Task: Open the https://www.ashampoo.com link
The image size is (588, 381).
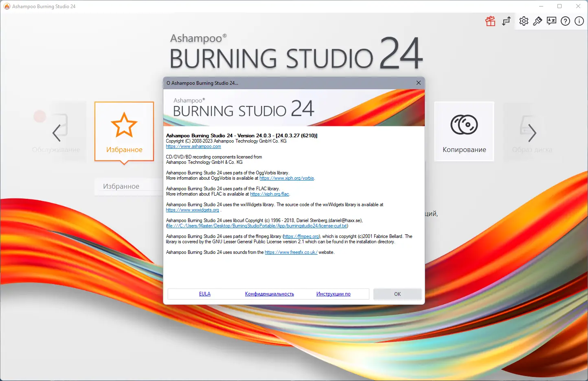Action: click(x=193, y=147)
